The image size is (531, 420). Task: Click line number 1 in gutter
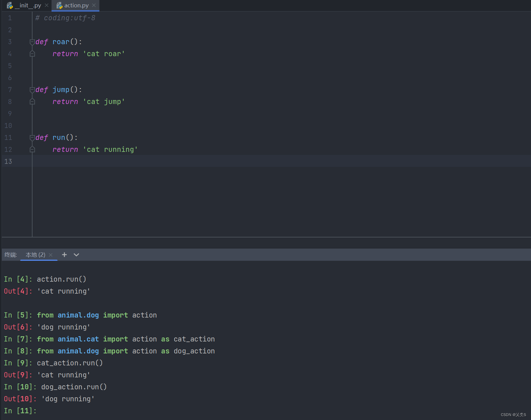tap(10, 18)
